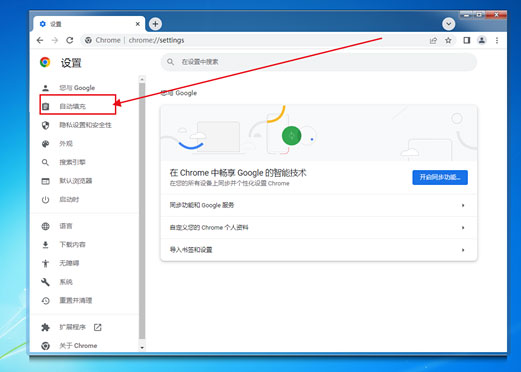Expand 导入书签和设置 row arrow

463,250
